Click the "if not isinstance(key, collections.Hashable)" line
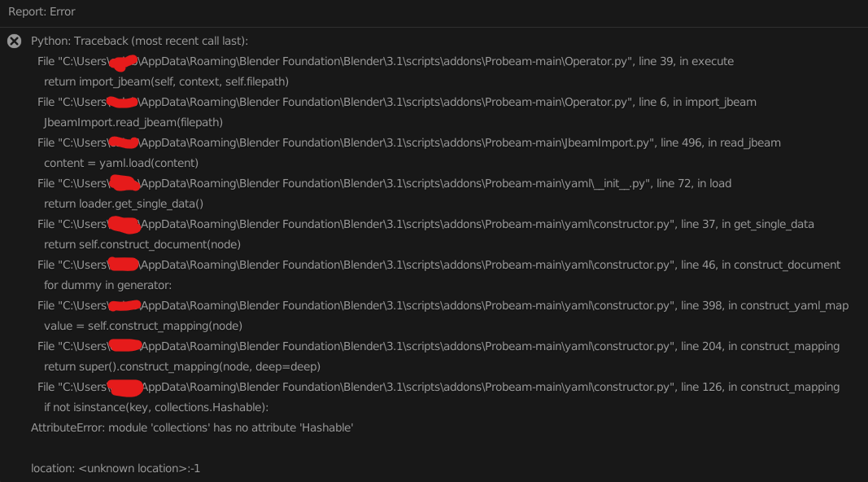The image size is (868, 482). point(156,407)
